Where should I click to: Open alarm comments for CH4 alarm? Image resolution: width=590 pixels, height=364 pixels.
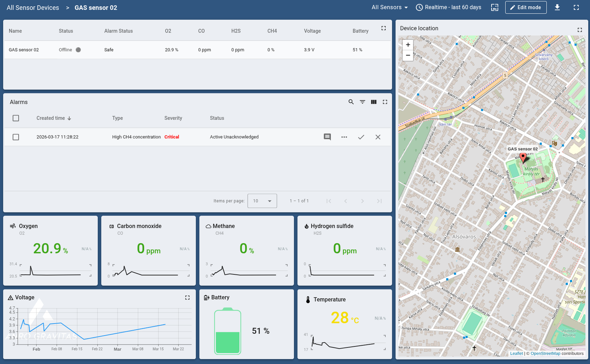coord(327,137)
